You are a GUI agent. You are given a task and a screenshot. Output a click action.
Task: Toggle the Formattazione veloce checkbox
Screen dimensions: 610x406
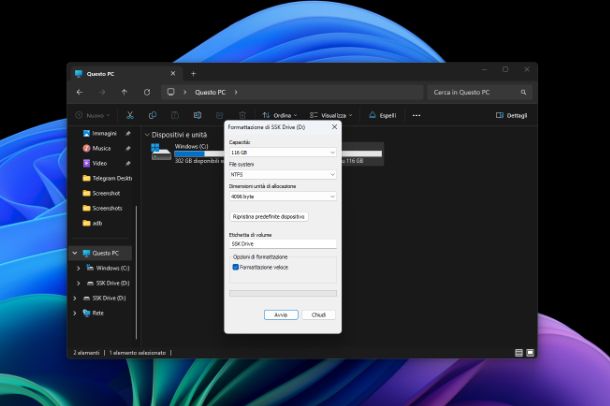click(236, 267)
